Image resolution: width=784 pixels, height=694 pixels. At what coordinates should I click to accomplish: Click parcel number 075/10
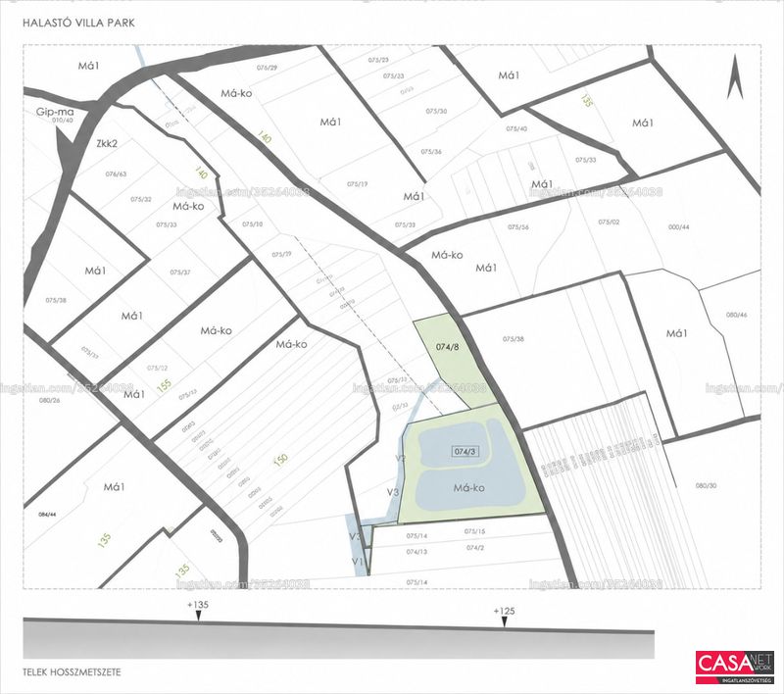[252, 224]
